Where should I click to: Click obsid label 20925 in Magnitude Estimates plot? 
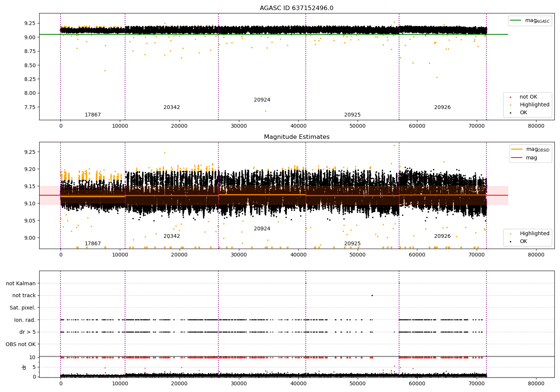(352, 244)
